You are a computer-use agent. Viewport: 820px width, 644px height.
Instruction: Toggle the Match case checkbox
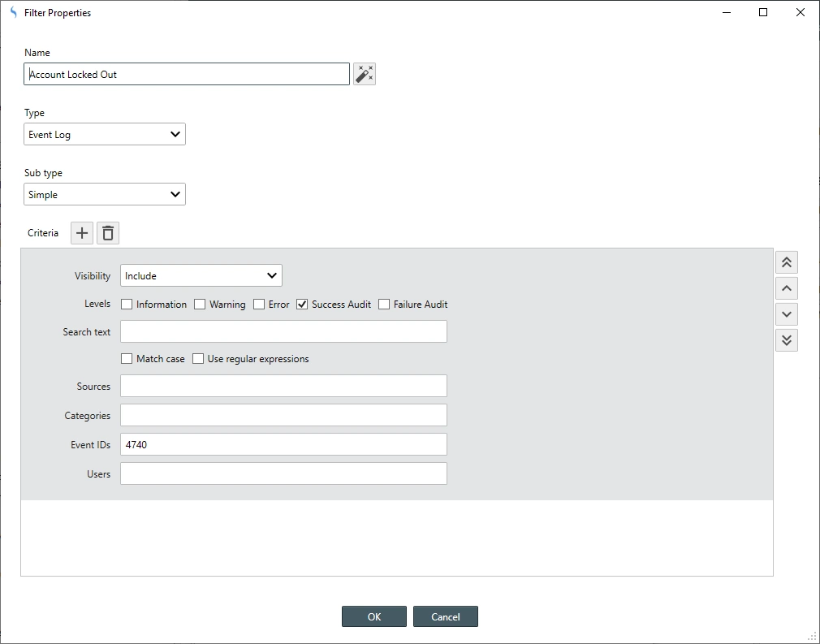pos(127,359)
